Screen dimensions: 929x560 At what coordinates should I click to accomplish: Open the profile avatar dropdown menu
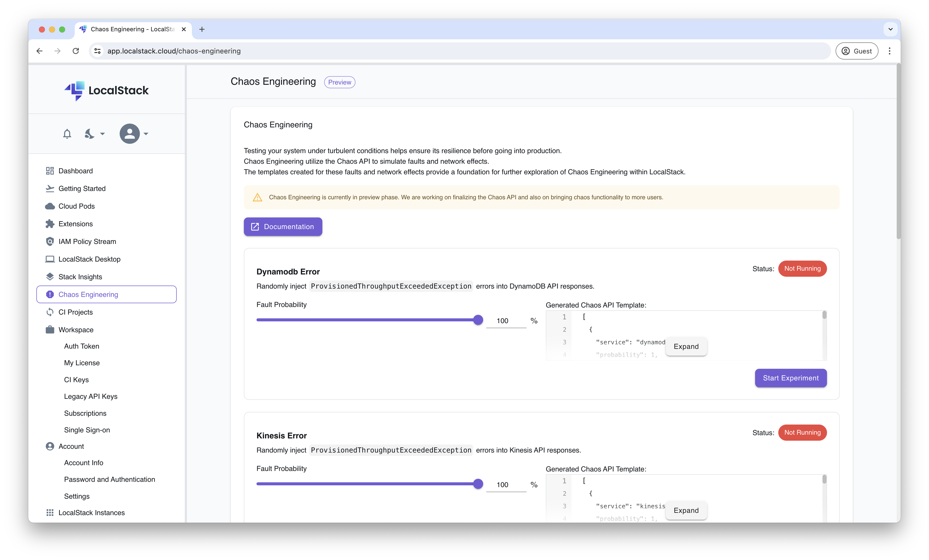tap(134, 134)
